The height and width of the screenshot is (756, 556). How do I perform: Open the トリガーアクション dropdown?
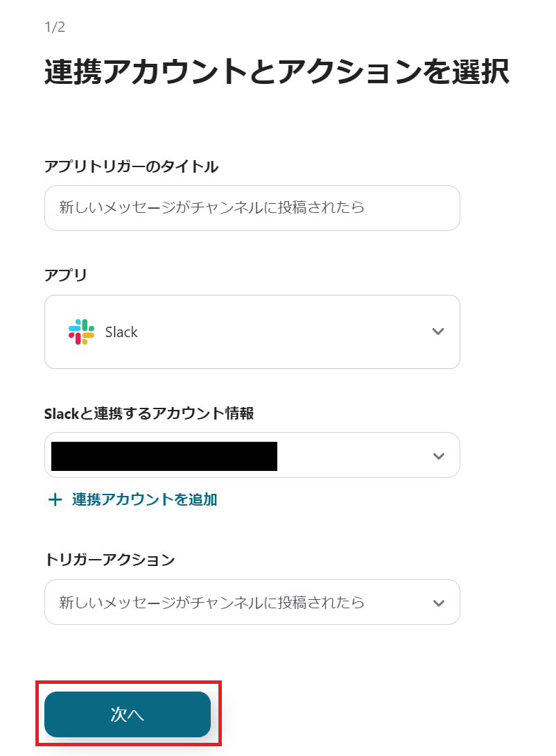point(252,602)
